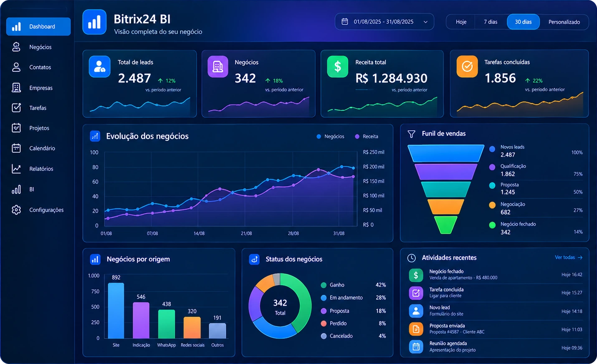Click the donut chart center 342 Total

(x=280, y=307)
